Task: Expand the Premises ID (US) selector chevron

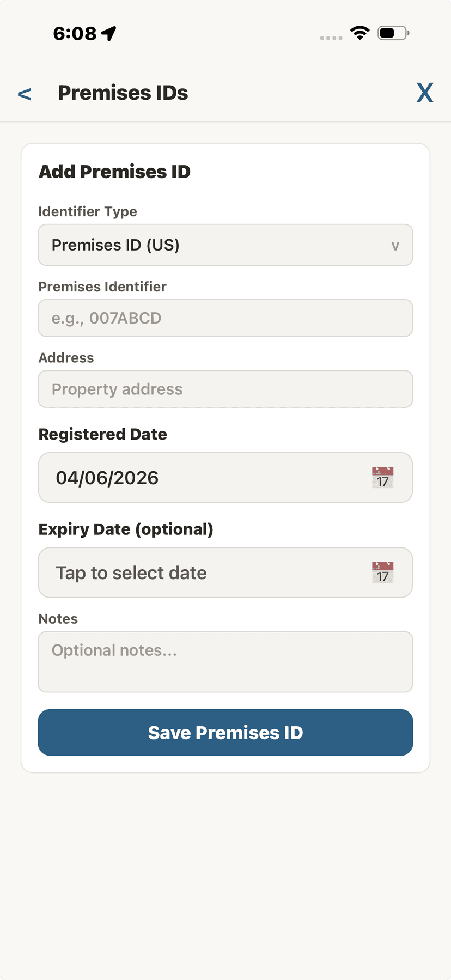Action: (x=397, y=245)
